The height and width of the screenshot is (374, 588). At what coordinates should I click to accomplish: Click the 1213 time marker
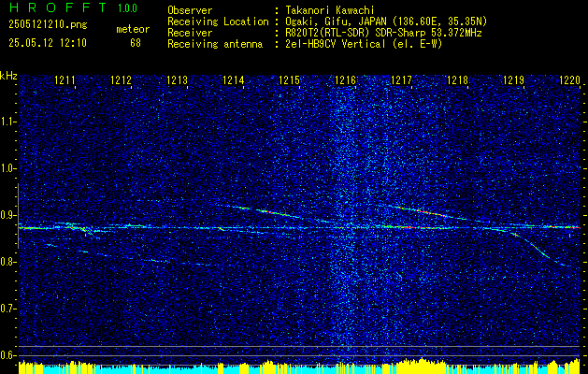click(177, 79)
